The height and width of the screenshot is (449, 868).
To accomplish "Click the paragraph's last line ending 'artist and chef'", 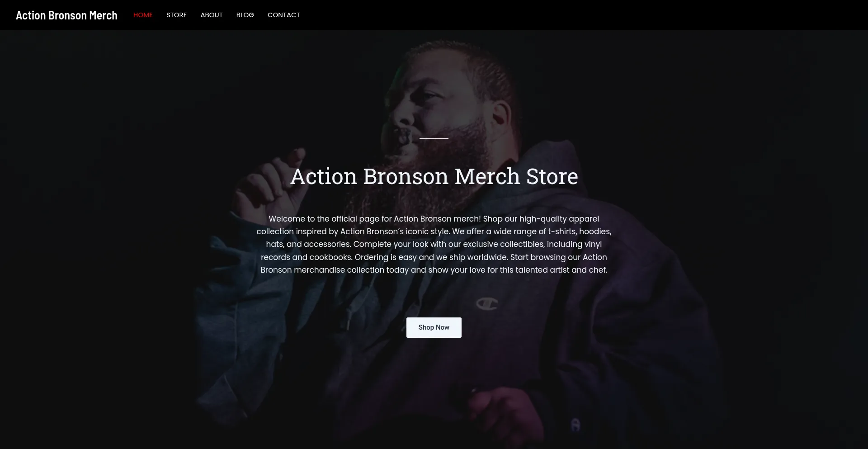I will point(434,270).
